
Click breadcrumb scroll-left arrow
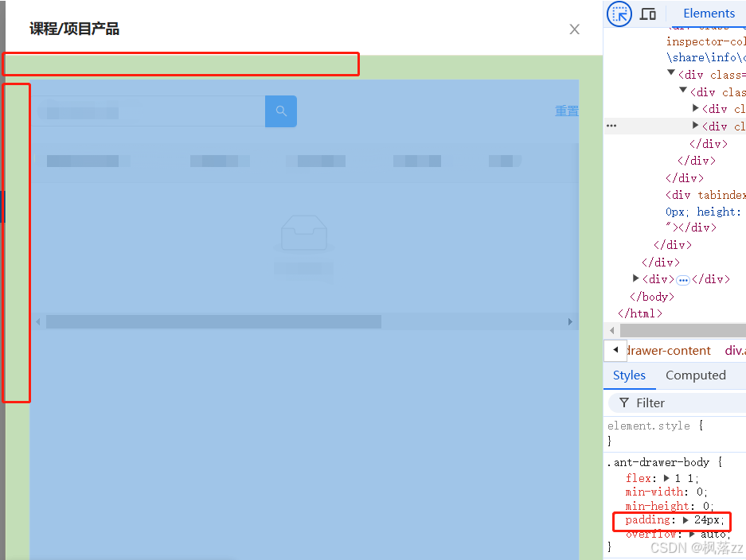tap(615, 350)
